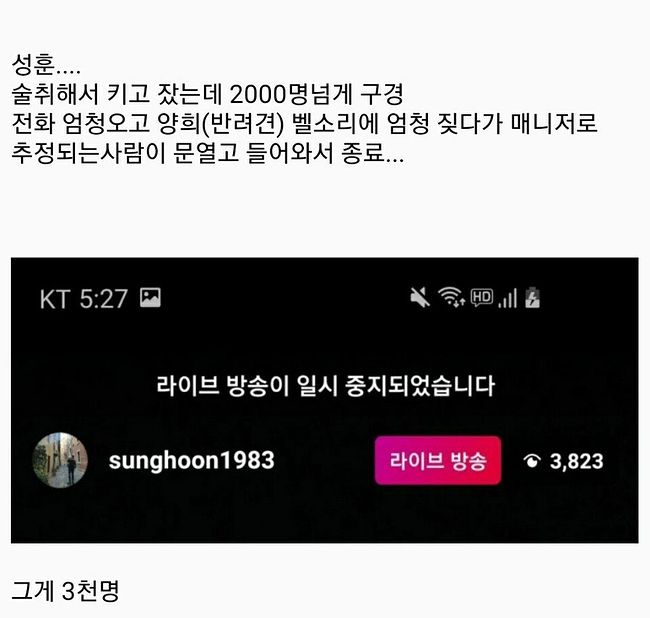The image size is (650, 618).
Task: Tap the sunghoon1983 username
Action: pyautogui.click(x=192, y=460)
